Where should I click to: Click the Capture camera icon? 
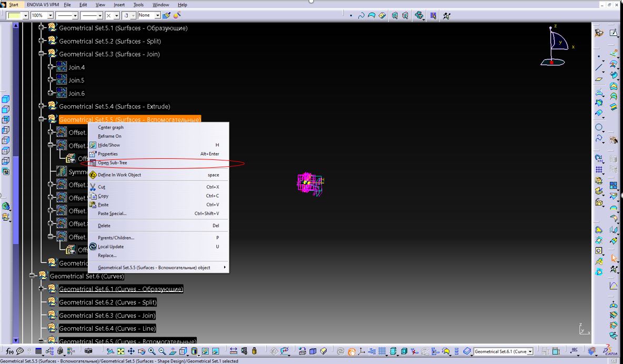(x=88, y=351)
